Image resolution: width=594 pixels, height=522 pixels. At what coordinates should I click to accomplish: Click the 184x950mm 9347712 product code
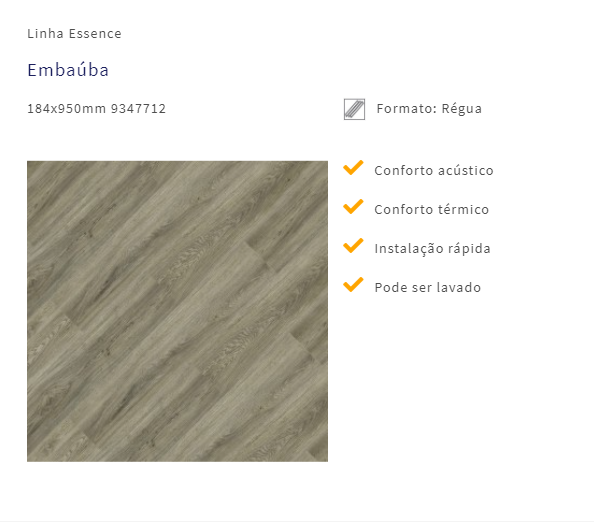(x=97, y=109)
